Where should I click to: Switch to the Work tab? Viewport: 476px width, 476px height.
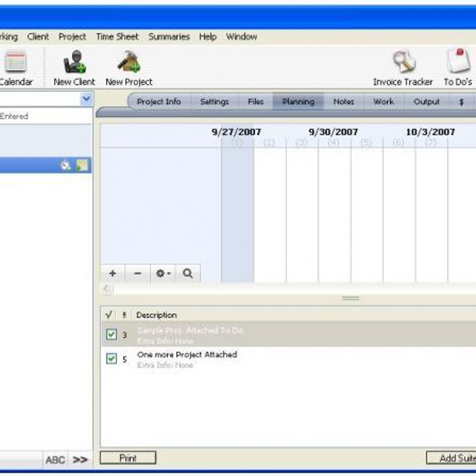coord(384,102)
